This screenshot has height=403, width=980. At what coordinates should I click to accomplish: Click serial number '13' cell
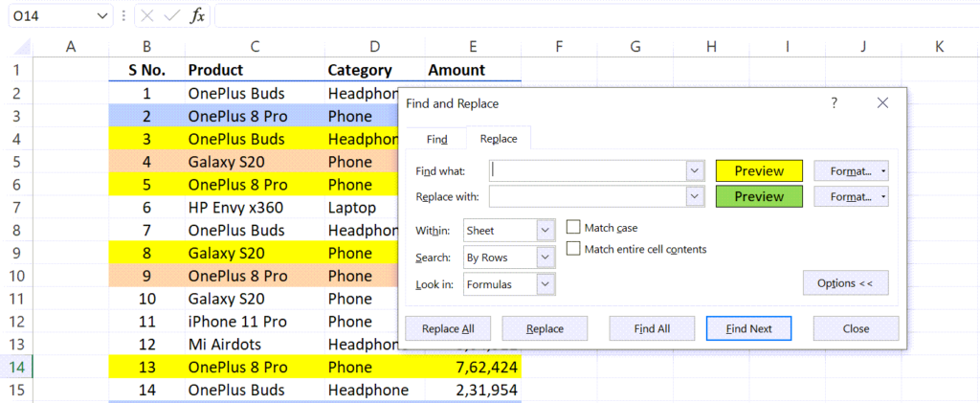coord(146,368)
